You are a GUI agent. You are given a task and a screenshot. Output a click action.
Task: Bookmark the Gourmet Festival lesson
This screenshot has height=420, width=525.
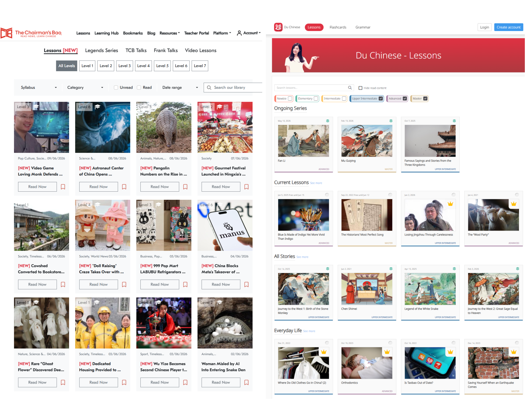click(246, 187)
